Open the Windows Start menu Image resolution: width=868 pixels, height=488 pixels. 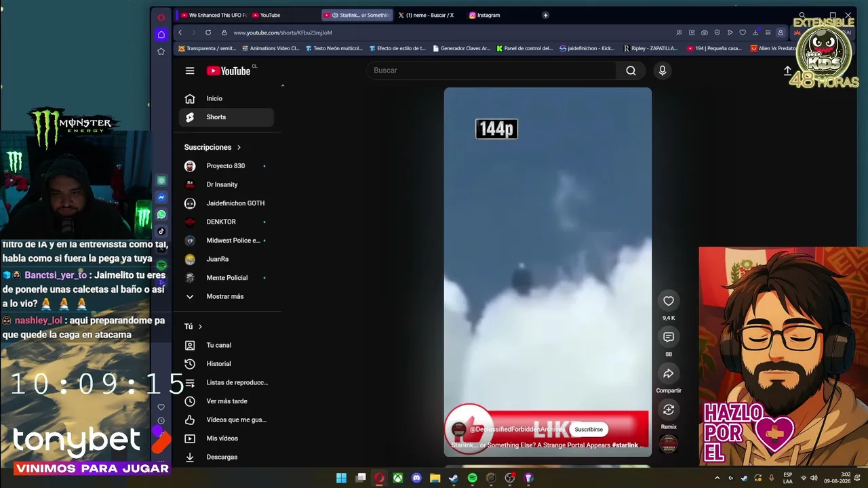tap(342, 478)
